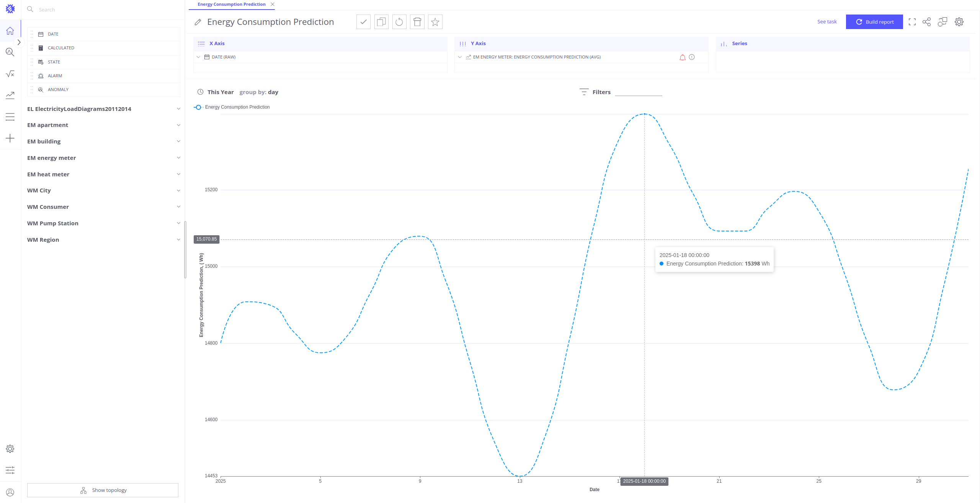The width and height of the screenshot is (980, 503).
Task: Open the See task link
Action: click(827, 22)
